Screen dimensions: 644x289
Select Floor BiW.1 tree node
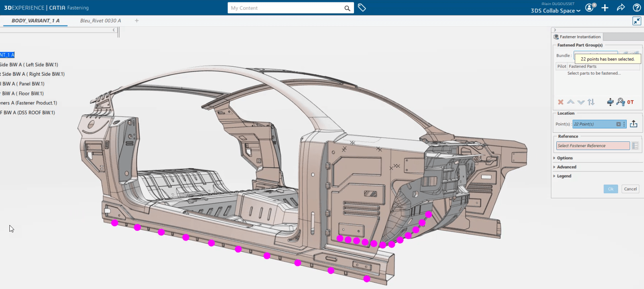[22, 93]
